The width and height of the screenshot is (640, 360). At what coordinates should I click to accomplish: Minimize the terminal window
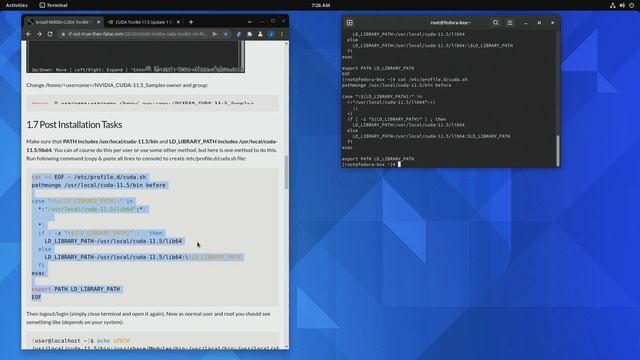tap(526, 23)
